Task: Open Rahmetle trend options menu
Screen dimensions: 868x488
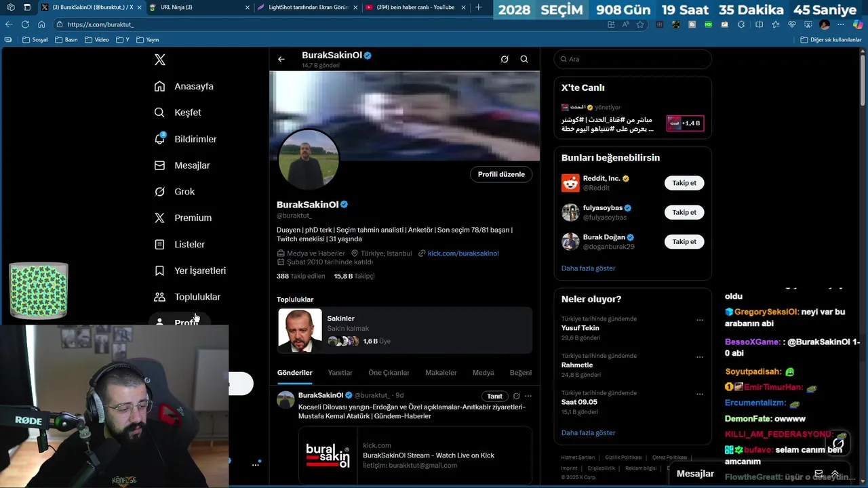Action: 700,357
